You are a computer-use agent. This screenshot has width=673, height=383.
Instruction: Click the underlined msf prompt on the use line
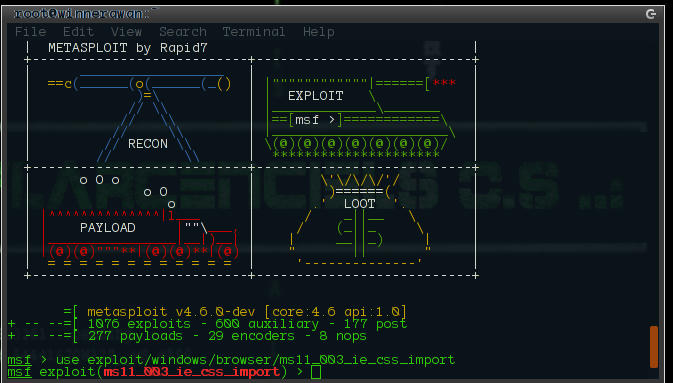click(x=19, y=360)
